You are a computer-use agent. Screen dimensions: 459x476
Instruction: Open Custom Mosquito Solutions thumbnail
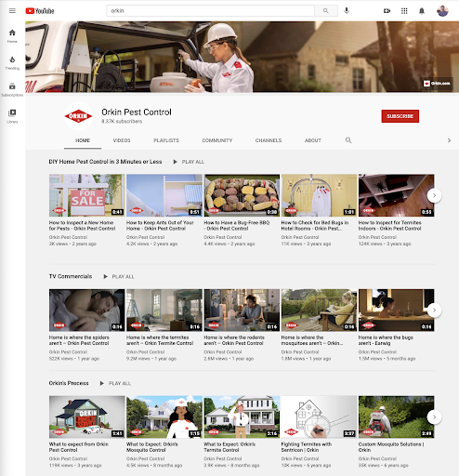point(397,416)
